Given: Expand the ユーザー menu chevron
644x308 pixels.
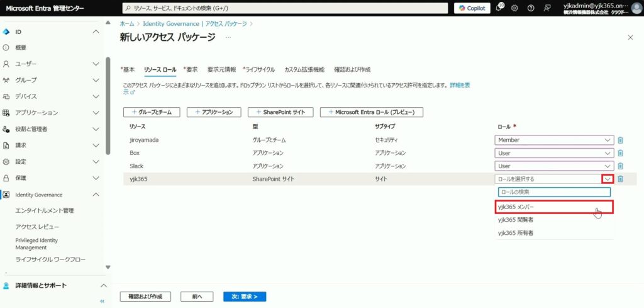Looking at the screenshot, I should (96, 64).
